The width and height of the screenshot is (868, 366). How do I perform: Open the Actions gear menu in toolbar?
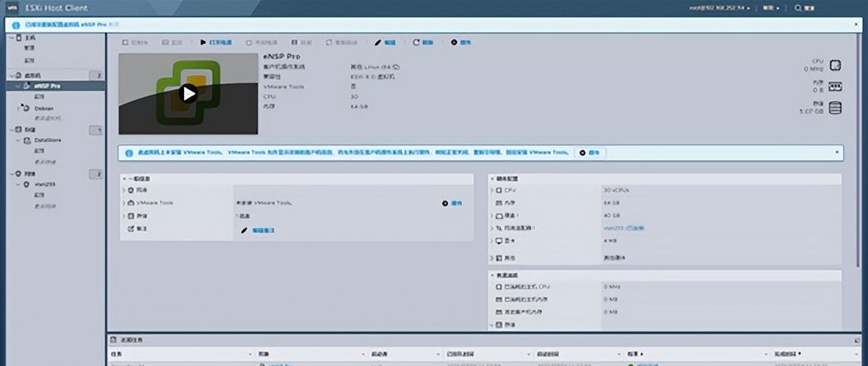(x=461, y=42)
